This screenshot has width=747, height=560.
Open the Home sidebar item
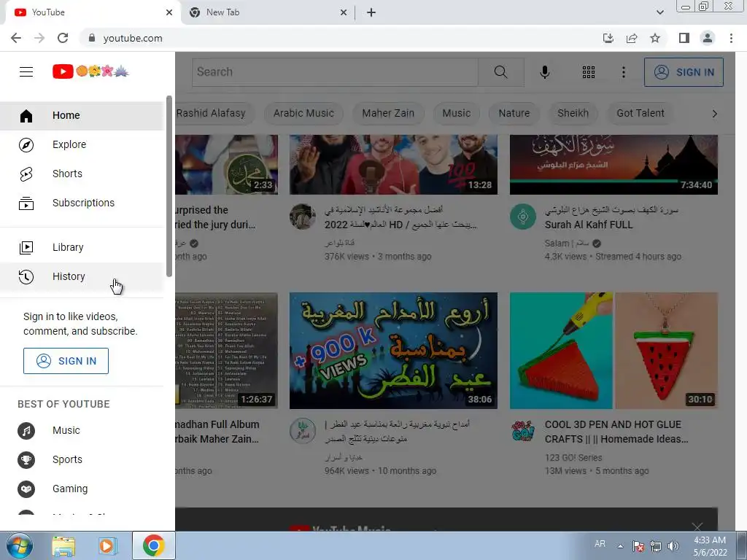pos(82,115)
